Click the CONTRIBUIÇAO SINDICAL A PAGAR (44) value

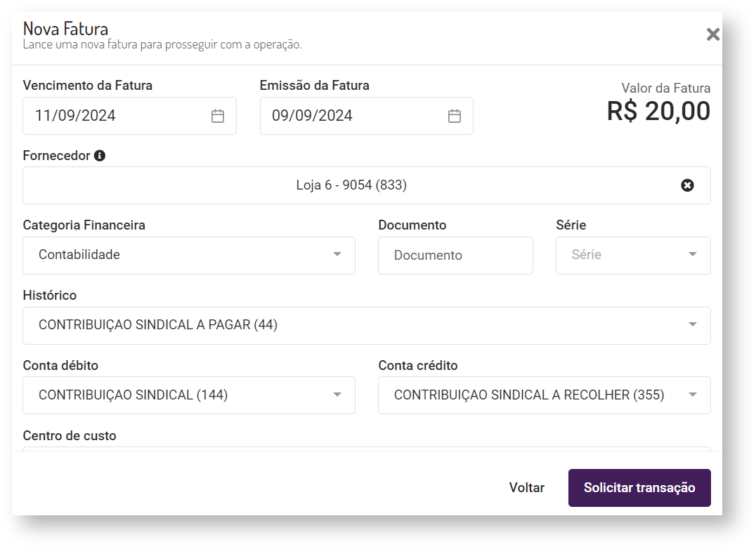[158, 325]
